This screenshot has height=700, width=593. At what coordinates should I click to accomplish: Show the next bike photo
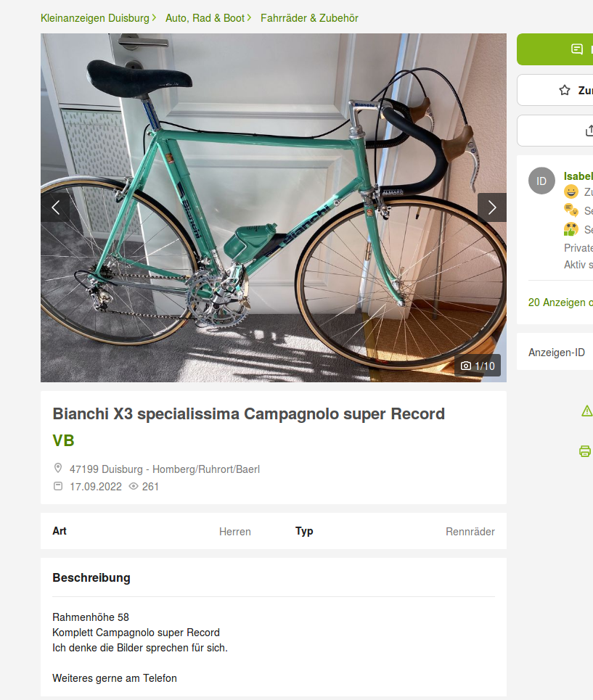click(x=491, y=207)
